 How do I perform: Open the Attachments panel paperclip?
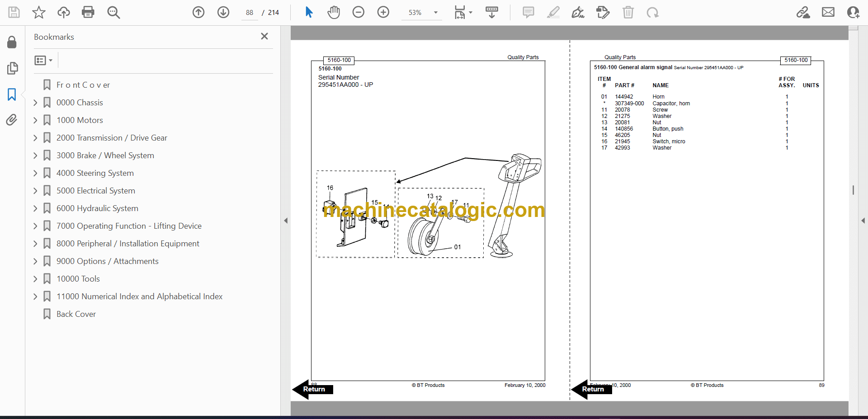pyautogui.click(x=12, y=120)
